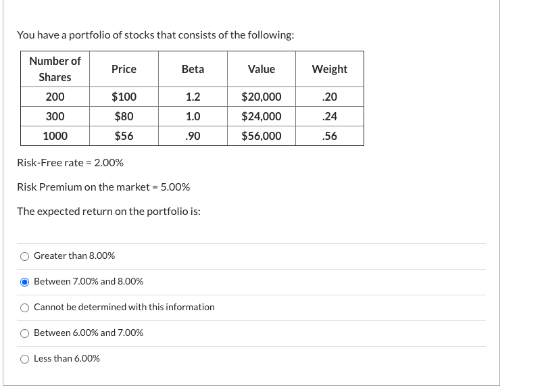Click the Weight column header
546x392 pixels.
[x=330, y=69]
